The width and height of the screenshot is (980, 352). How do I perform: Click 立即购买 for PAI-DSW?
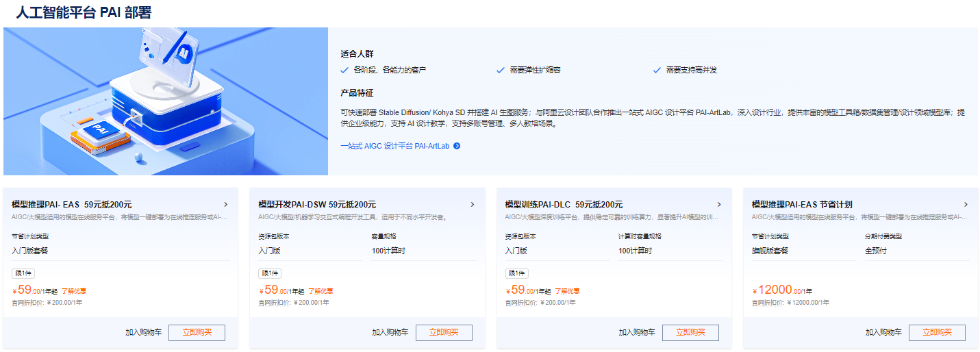[x=444, y=332]
